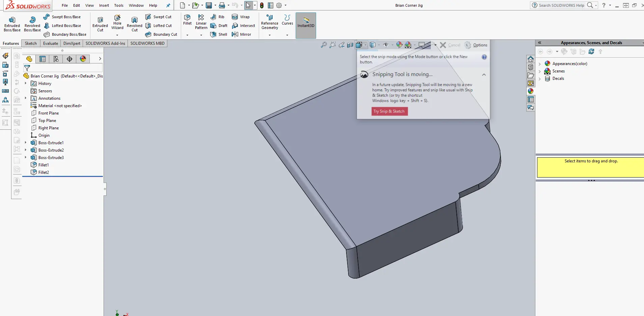Click the Rib tool

tap(217, 17)
